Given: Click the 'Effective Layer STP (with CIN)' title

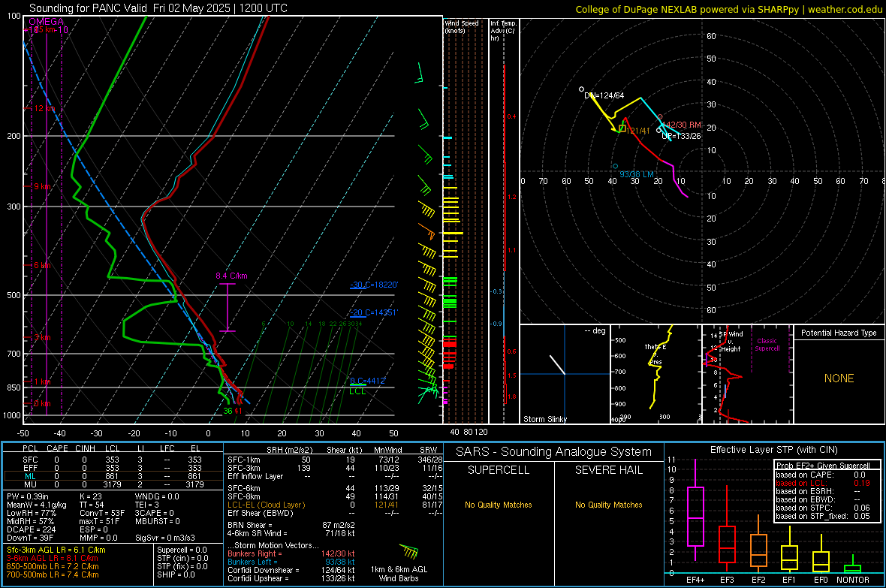Looking at the screenshot, I should coord(773,450).
